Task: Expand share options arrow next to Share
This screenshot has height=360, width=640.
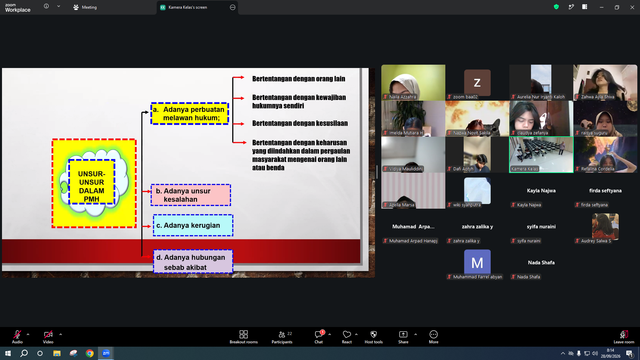Action: (416, 334)
